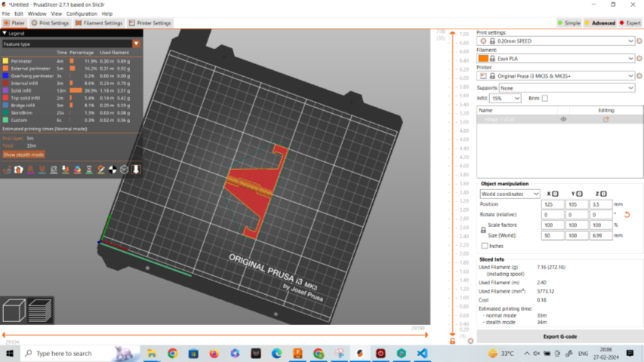Switch to layers preview view icon
This screenshot has width=644, height=362.
(x=40, y=310)
